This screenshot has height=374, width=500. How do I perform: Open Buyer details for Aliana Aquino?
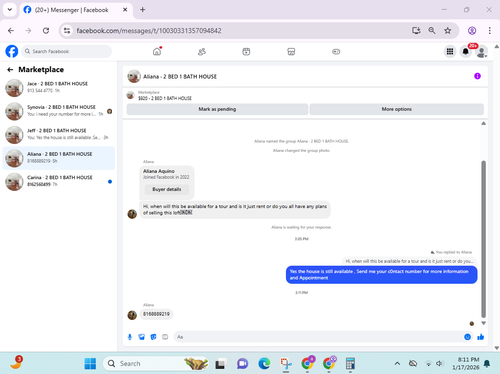tap(167, 189)
